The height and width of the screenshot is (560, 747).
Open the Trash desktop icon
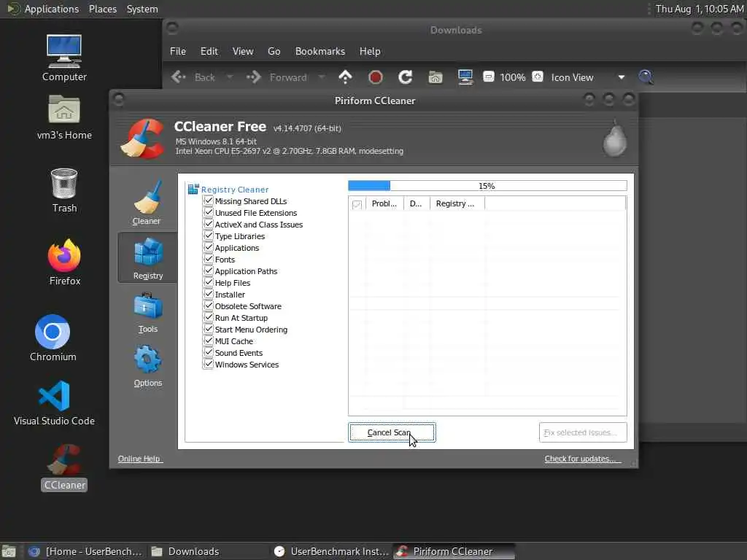(64, 190)
